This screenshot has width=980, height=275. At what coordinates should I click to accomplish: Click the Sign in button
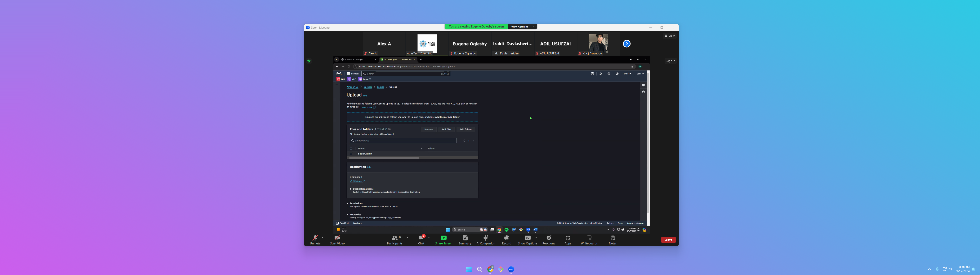tap(670, 61)
